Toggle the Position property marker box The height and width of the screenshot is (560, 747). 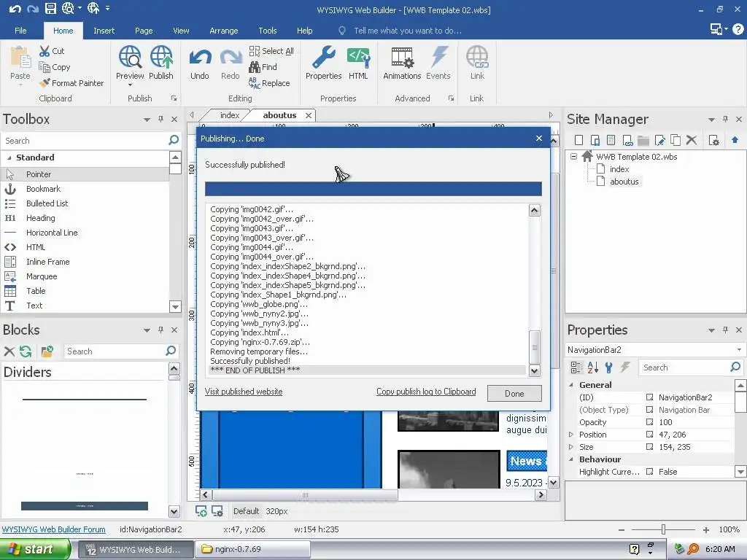[x=649, y=435]
